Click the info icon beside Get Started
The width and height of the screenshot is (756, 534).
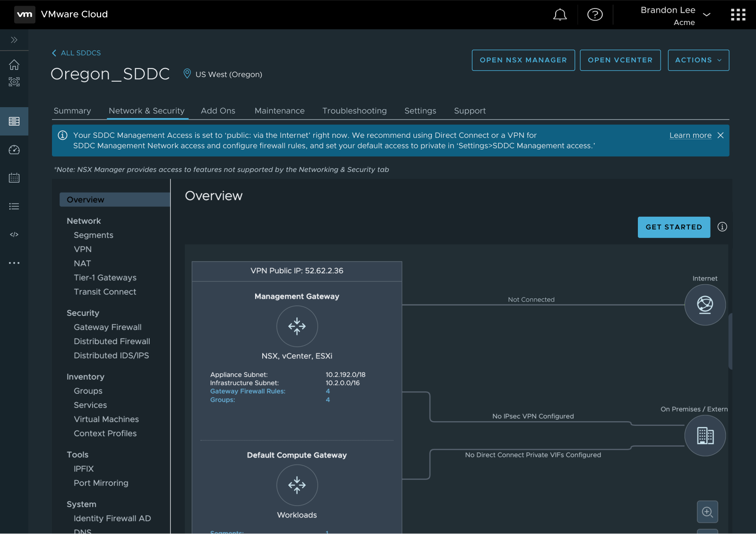click(722, 227)
